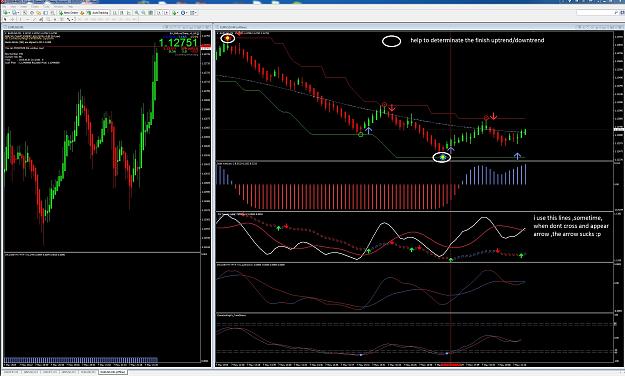Open the Tools menu
This screenshot has width=625, height=376.
(47, 7)
